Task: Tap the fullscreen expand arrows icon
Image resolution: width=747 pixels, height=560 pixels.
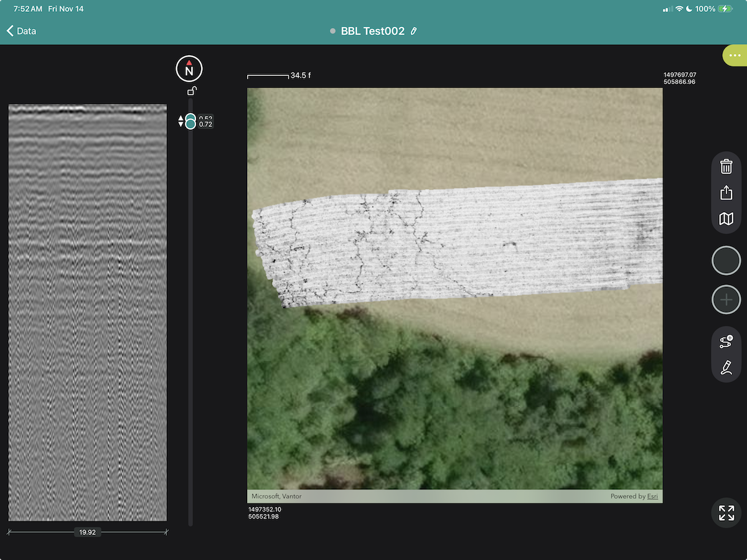Action: tap(726, 513)
